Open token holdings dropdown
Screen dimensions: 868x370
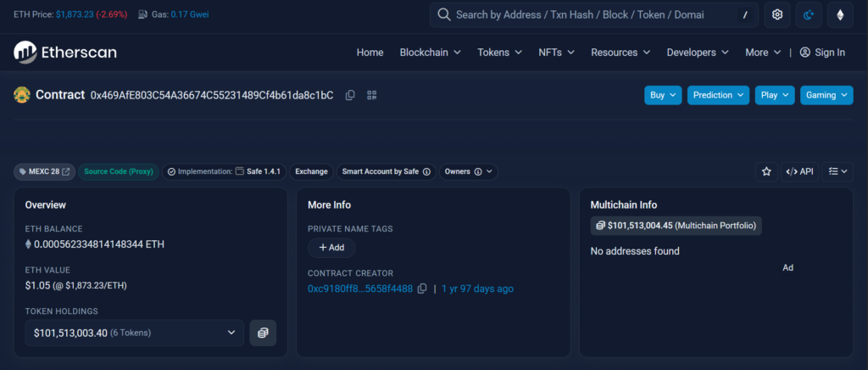pyautogui.click(x=135, y=333)
